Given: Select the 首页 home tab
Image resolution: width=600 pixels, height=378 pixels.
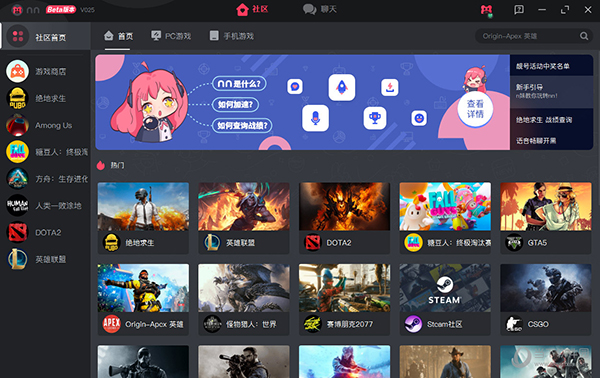Looking at the screenshot, I should click(x=118, y=36).
